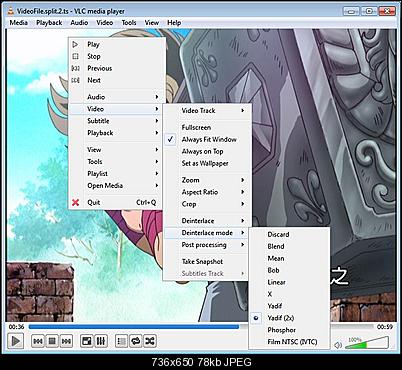Click the stop playback button in the control bar
The width and height of the screenshot is (402, 370).
click(52, 341)
